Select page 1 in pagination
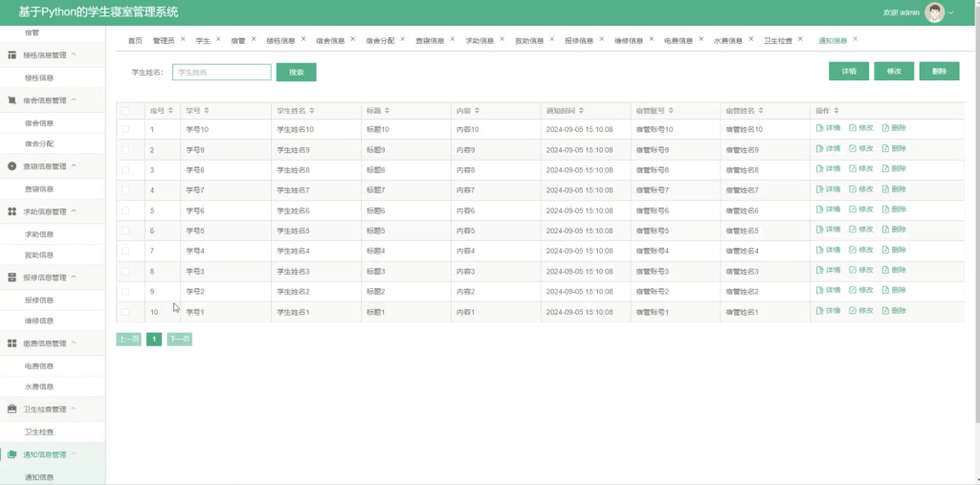The image size is (980, 485). [x=154, y=340]
